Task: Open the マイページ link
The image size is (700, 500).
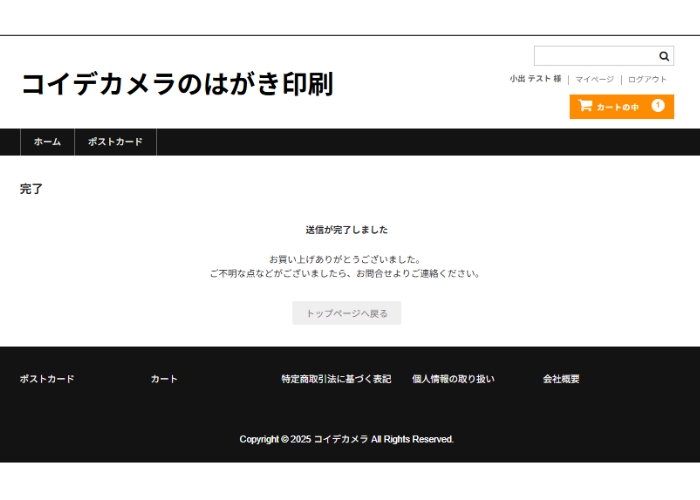Action: [x=594, y=80]
